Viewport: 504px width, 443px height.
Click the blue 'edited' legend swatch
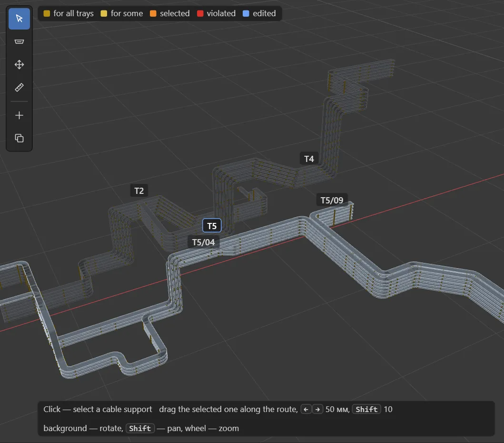click(x=246, y=13)
